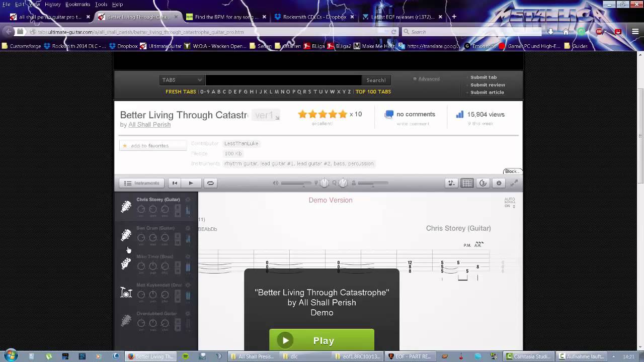Screen dimensions: 644x362
Task: Click Chris Storey guitar instrument icon
Action: (126, 207)
